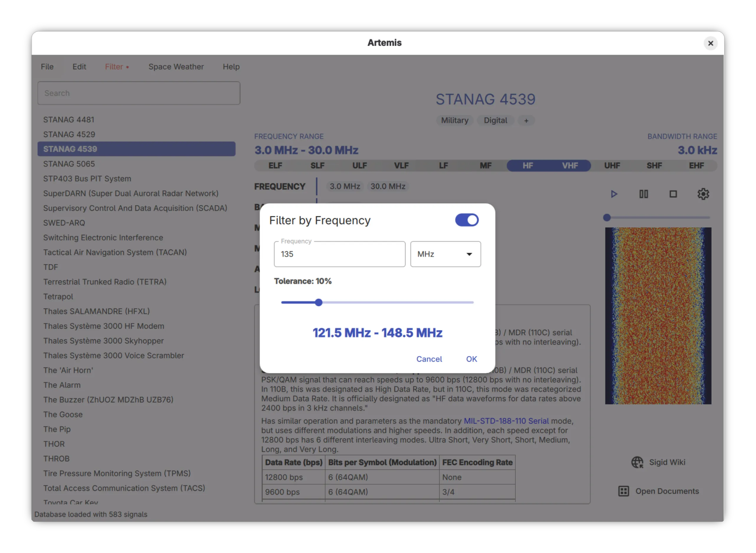
Task: Open the Edit menu
Action: click(79, 67)
